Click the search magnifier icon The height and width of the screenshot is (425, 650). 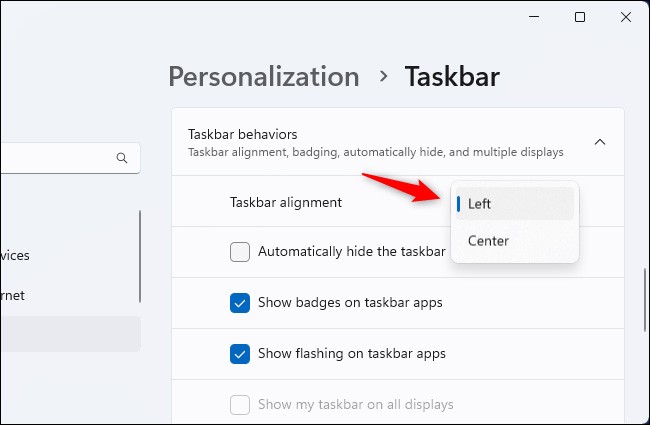(x=122, y=158)
